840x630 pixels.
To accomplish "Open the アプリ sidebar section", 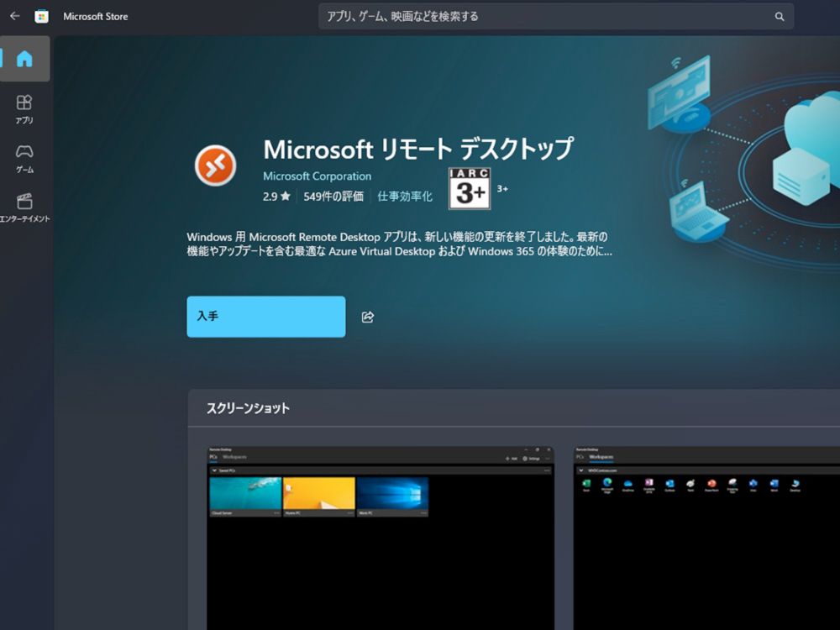I will coord(24,109).
